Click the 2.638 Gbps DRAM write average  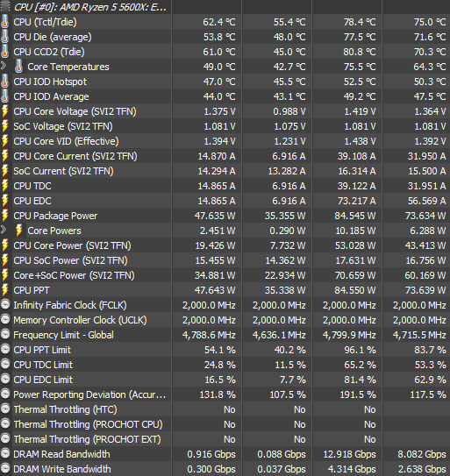[422, 469]
